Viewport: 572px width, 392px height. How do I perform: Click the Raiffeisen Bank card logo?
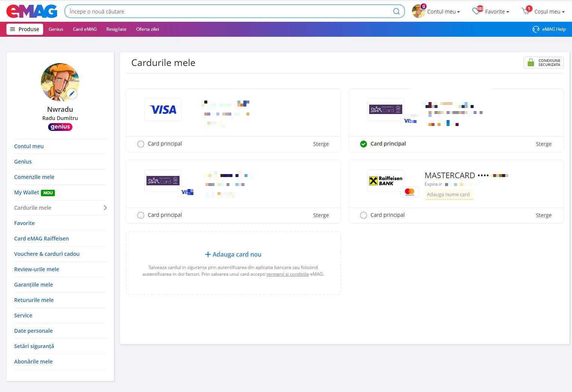pos(386,181)
